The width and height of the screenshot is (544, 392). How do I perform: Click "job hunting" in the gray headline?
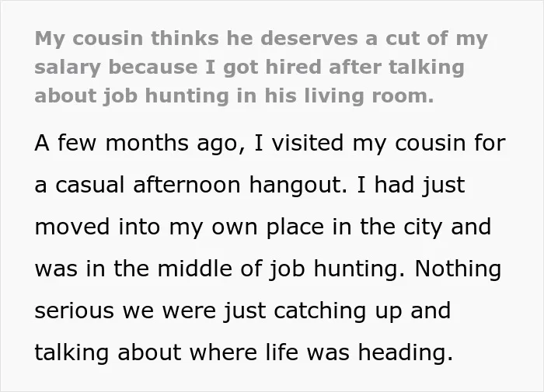point(166,97)
